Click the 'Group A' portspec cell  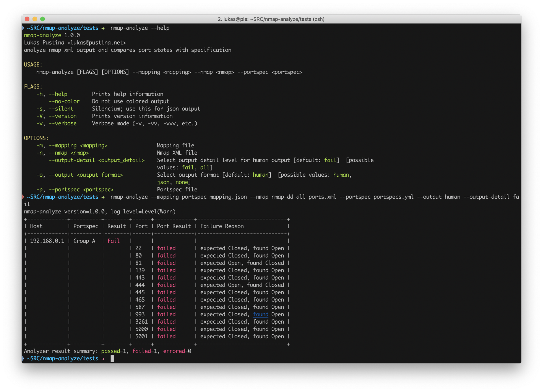click(x=84, y=241)
